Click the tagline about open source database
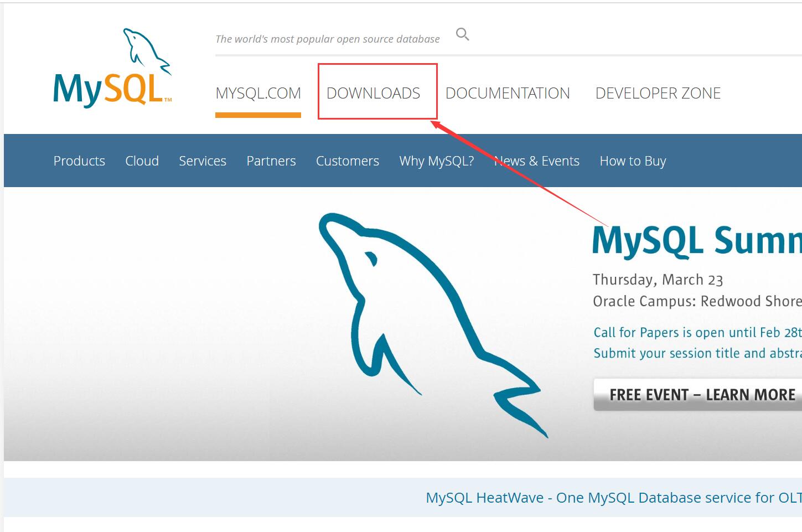Screen dimensions: 802x532 [328, 39]
